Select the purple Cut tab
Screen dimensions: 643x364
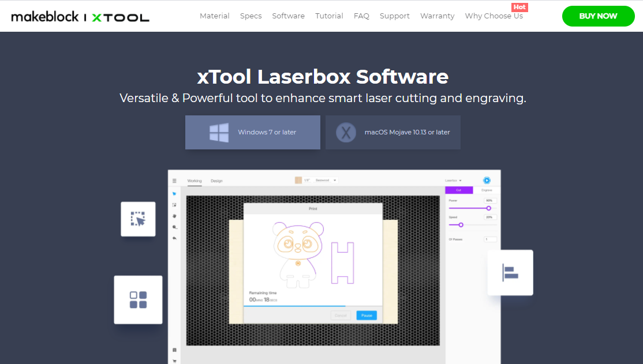pos(459,190)
